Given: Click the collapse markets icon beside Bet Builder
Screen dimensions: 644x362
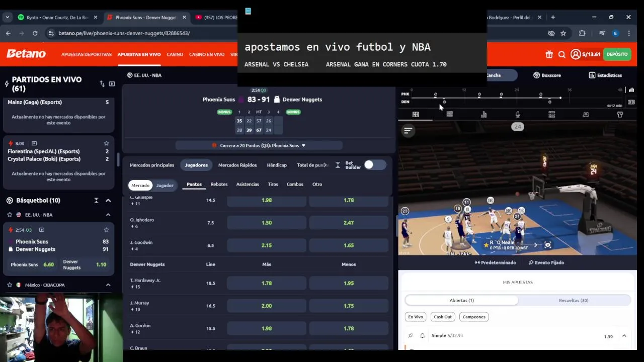Looking at the screenshot, I should click(338, 165).
